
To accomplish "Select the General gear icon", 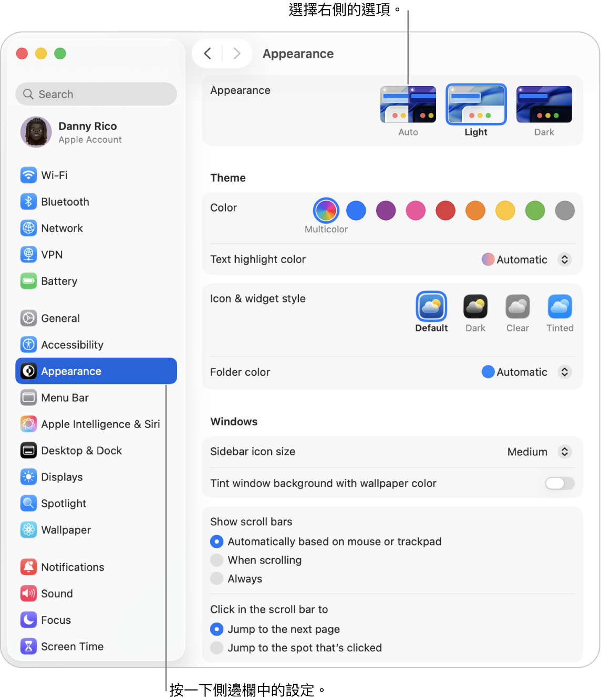I will 28,318.
